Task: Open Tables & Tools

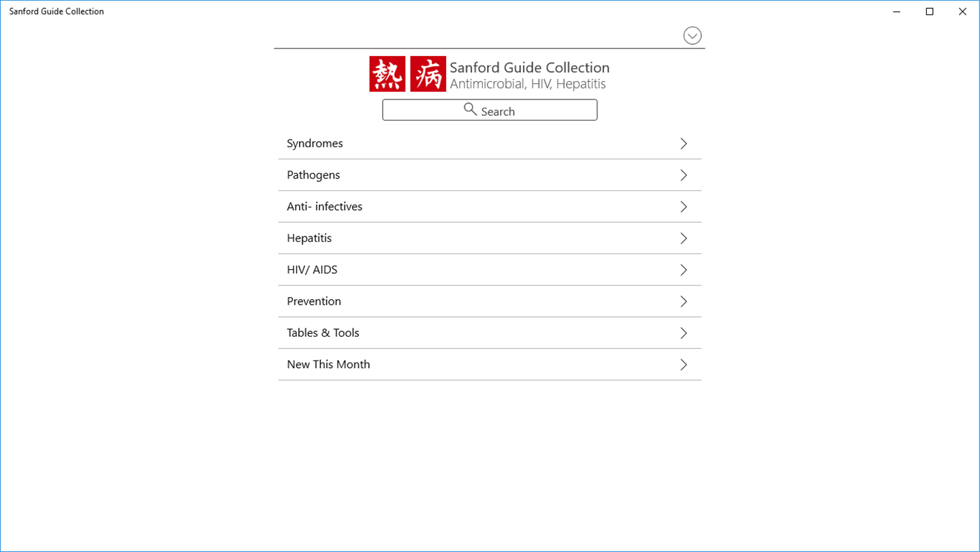Action: (x=323, y=333)
